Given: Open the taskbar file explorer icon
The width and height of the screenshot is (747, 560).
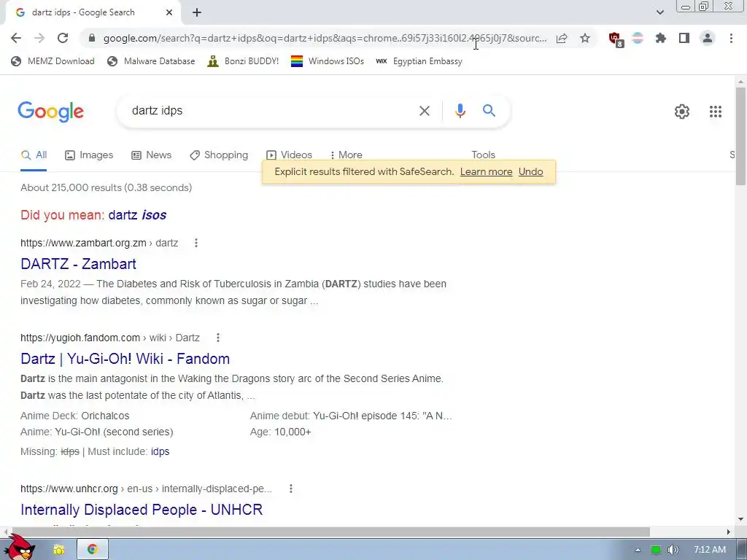Looking at the screenshot, I should click(58, 550).
